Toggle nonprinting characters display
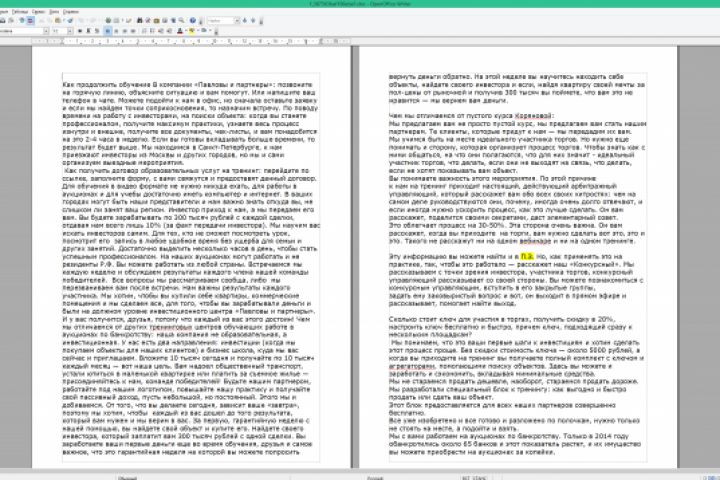 pyautogui.click(x=173, y=21)
